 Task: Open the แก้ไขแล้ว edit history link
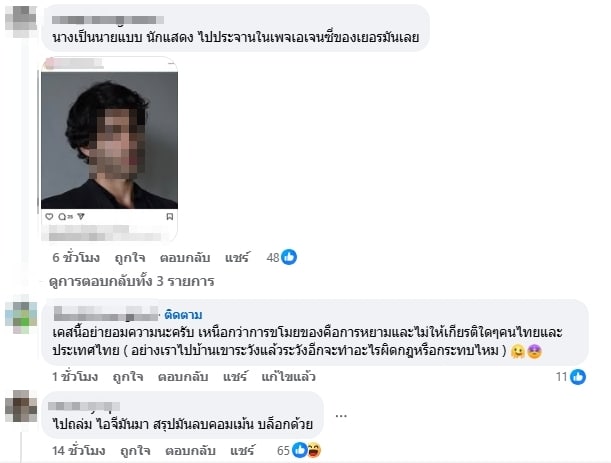(x=288, y=377)
